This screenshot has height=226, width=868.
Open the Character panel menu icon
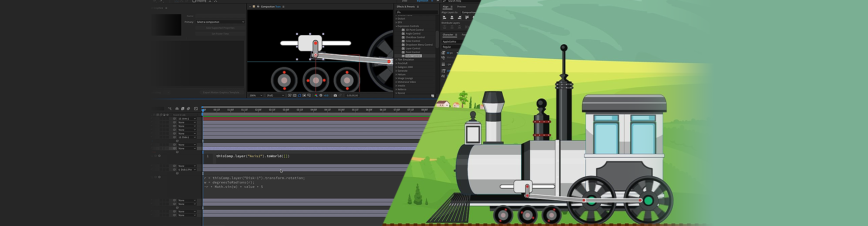click(x=456, y=35)
